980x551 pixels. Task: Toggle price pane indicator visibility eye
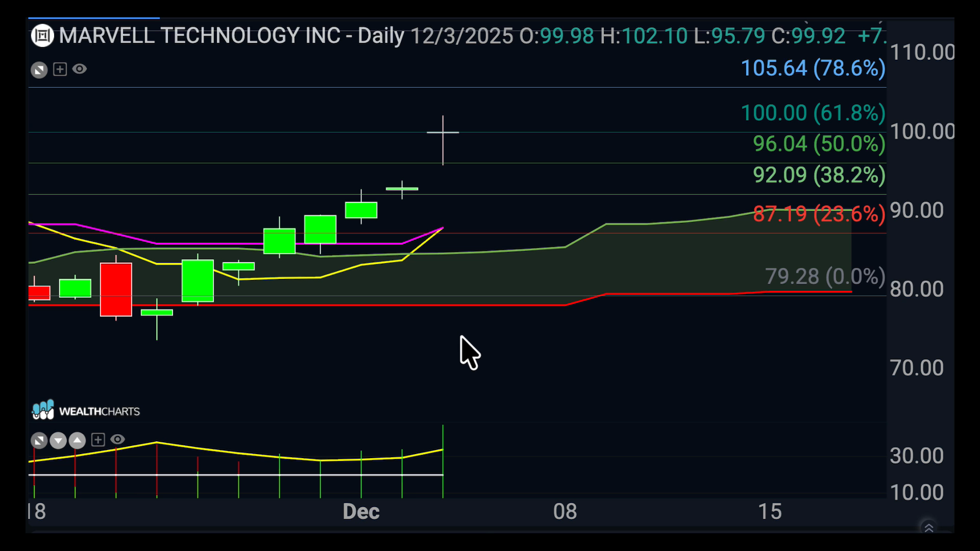point(80,69)
